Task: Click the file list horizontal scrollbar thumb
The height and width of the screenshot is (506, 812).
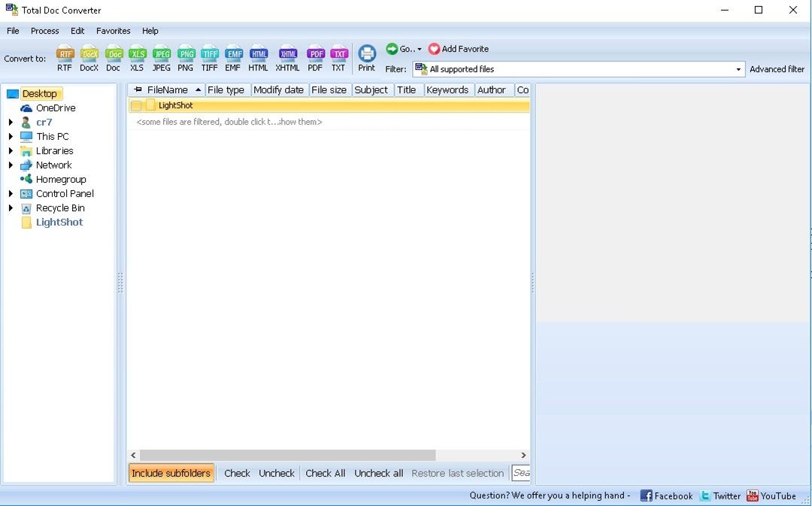Action: 288,455
